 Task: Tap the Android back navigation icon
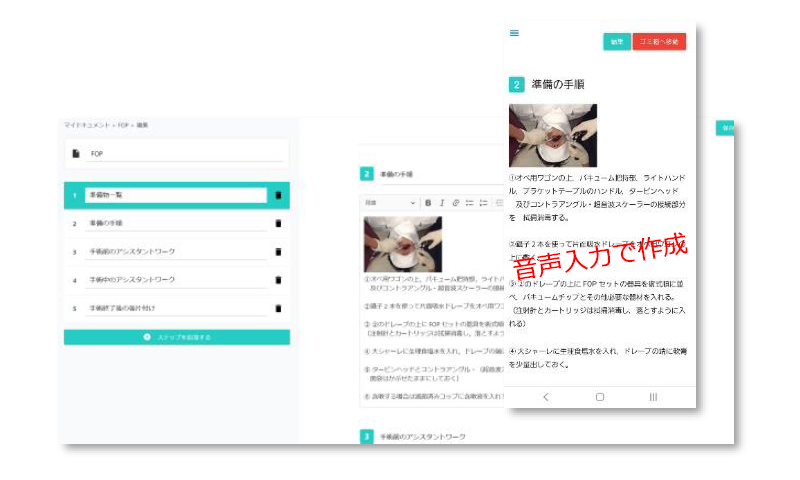click(x=546, y=397)
